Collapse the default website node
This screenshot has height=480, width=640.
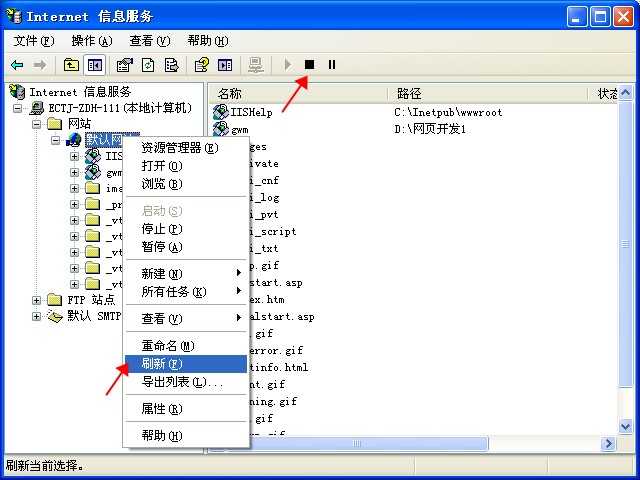click(x=56, y=140)
